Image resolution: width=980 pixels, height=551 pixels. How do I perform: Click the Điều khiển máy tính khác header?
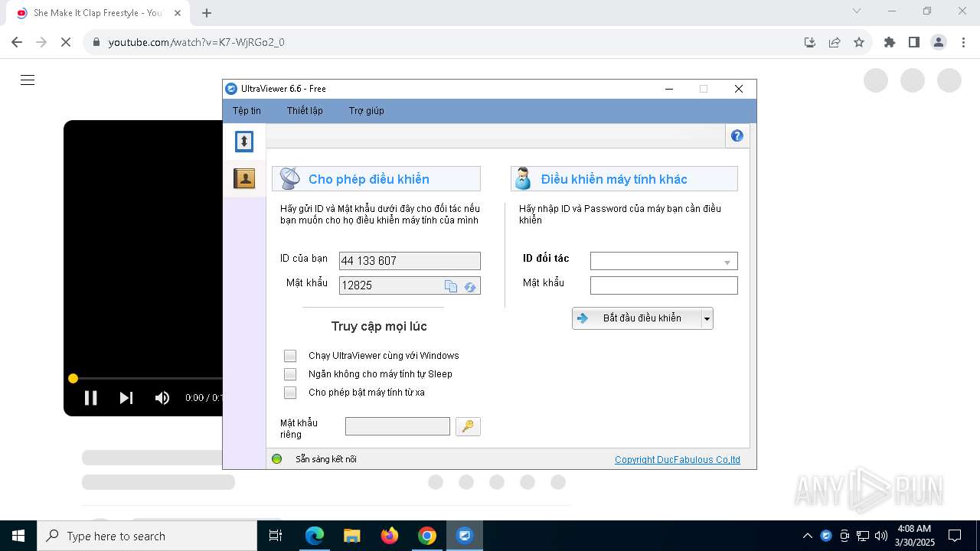coord(624,179)
